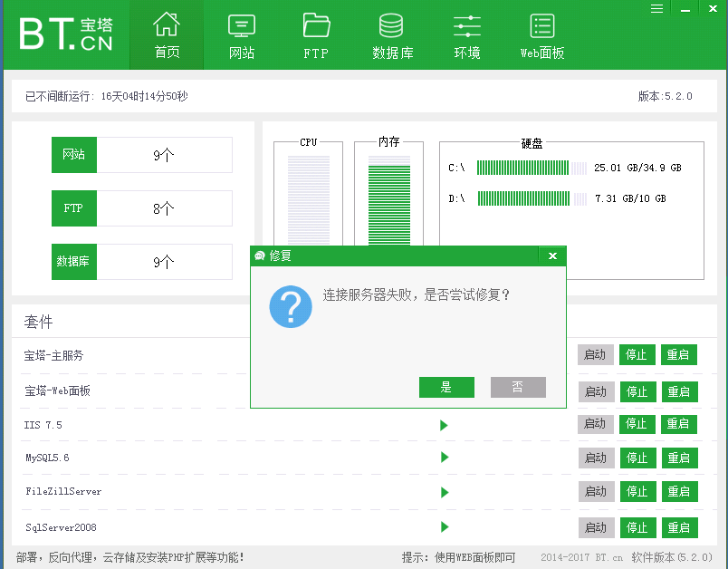The width and height of the screenshot is (728, 569).
Task: Go to the 数据库 tab
Action: pos(392,36)
